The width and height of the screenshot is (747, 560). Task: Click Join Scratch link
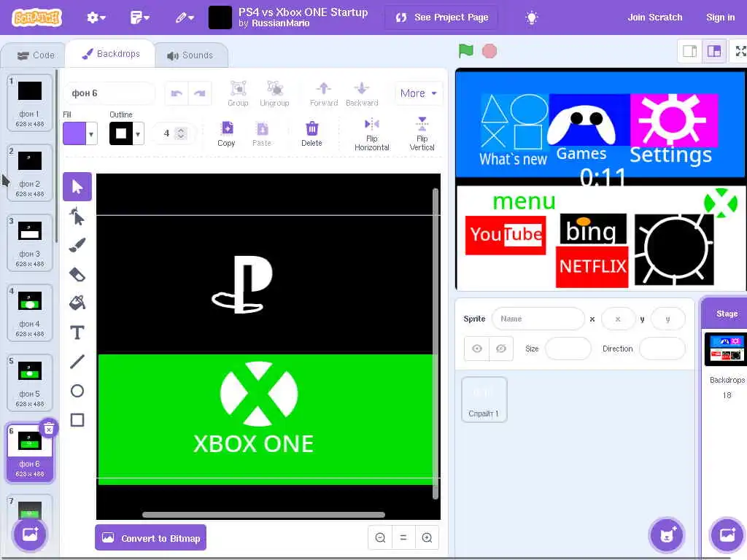coord(654,17)
